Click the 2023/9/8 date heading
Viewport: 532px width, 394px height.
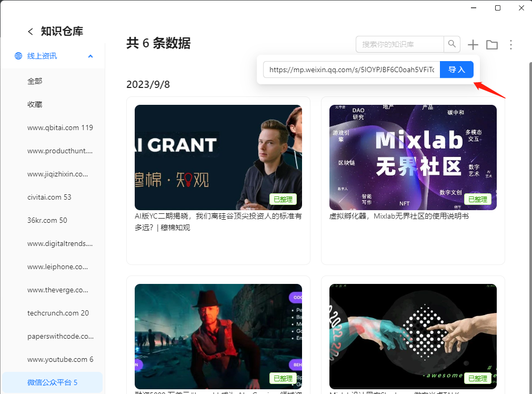click(148, 84)
